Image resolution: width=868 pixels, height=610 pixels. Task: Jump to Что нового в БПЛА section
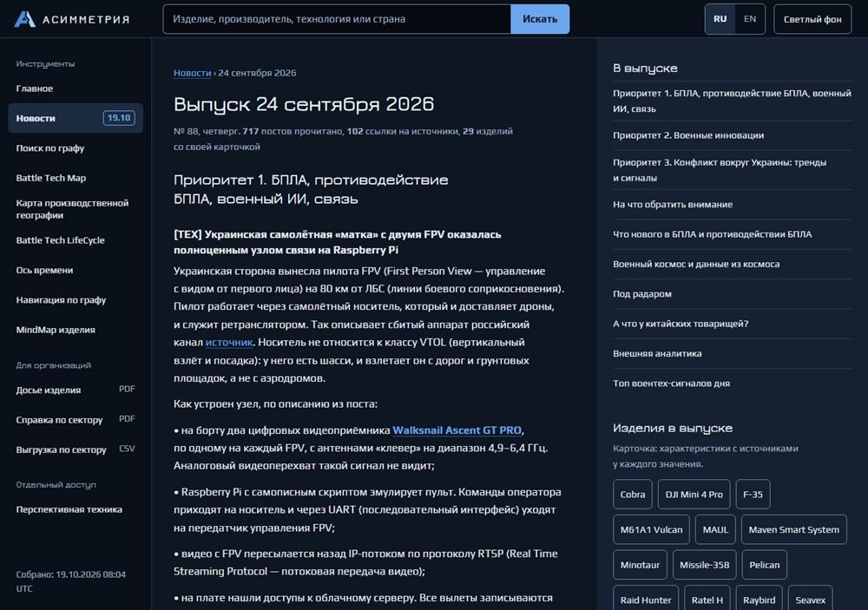(x=733, y=234)
